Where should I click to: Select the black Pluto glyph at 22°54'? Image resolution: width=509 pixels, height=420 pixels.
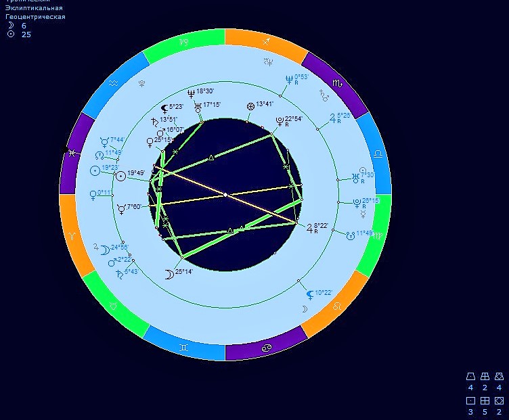tap(280, 122)
